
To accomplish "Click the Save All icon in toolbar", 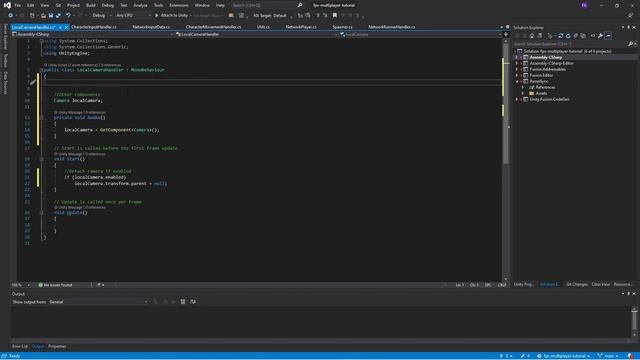I will pyautogui.click(x=58, y=16).
